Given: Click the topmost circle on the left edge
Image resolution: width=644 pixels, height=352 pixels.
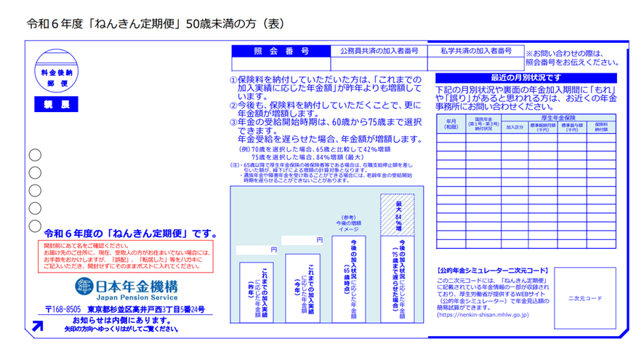Looking at the screenshot, I should coord(35,156).
